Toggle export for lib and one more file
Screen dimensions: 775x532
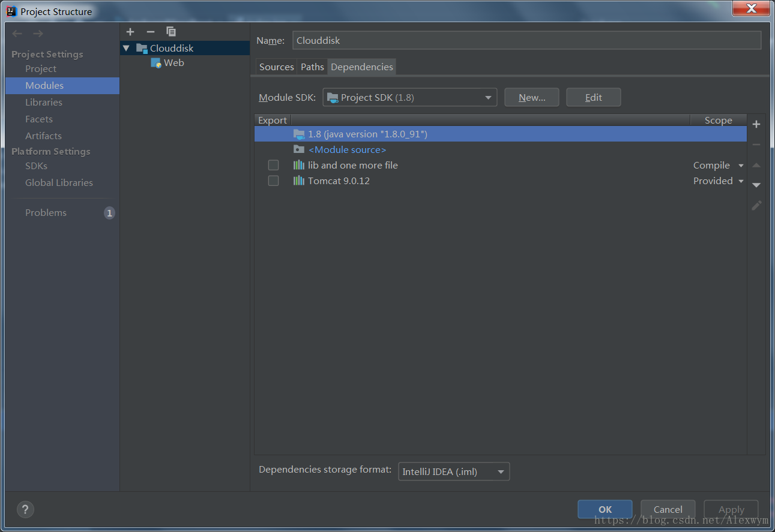click(273, 165)
